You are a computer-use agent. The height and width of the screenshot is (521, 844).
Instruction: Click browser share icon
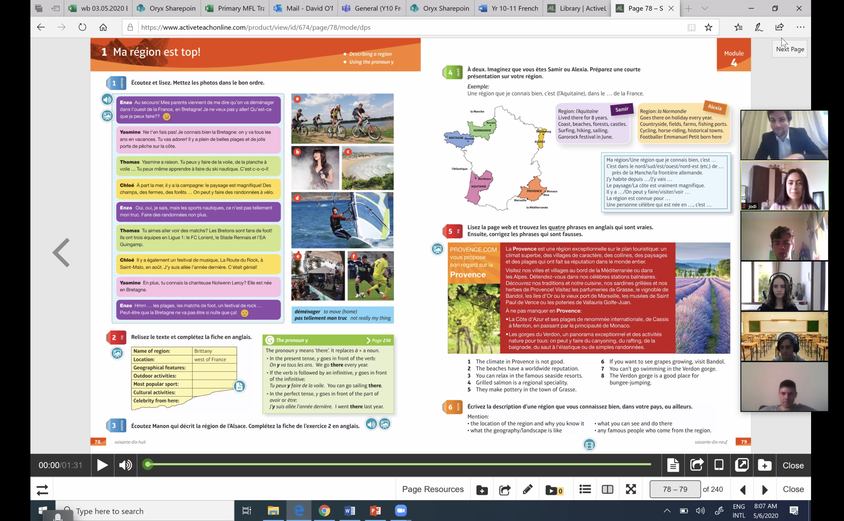tap(779, 27)
